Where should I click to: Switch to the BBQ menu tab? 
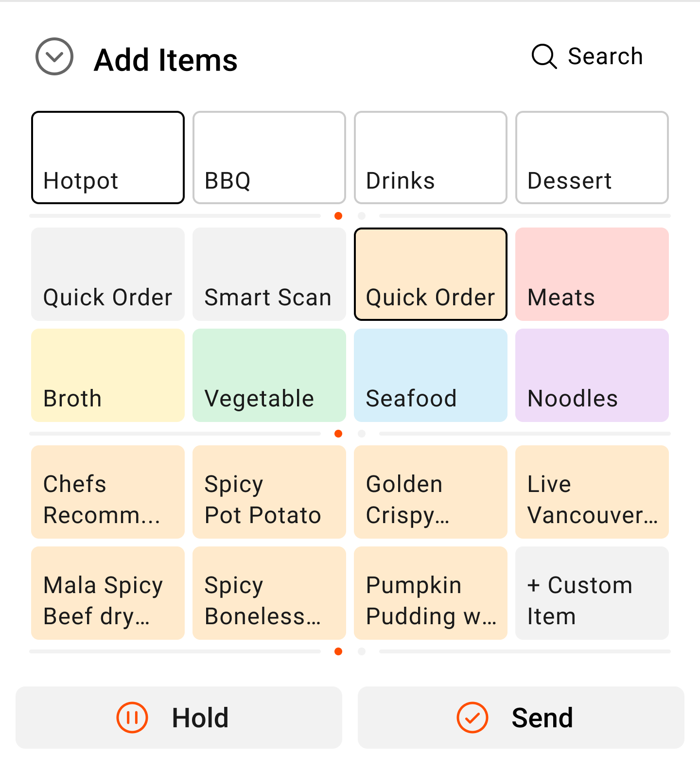[x=269, y=158]
